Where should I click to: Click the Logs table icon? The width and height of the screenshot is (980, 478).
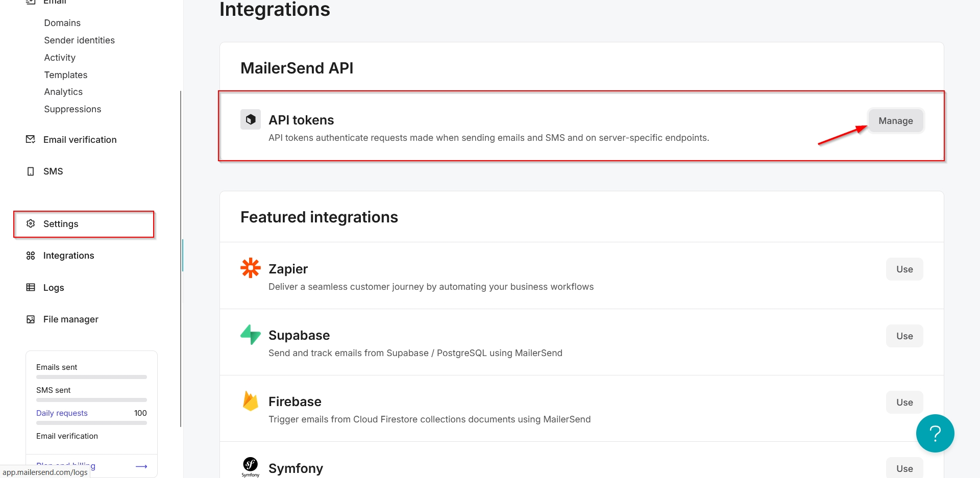(x=31, y=287)
